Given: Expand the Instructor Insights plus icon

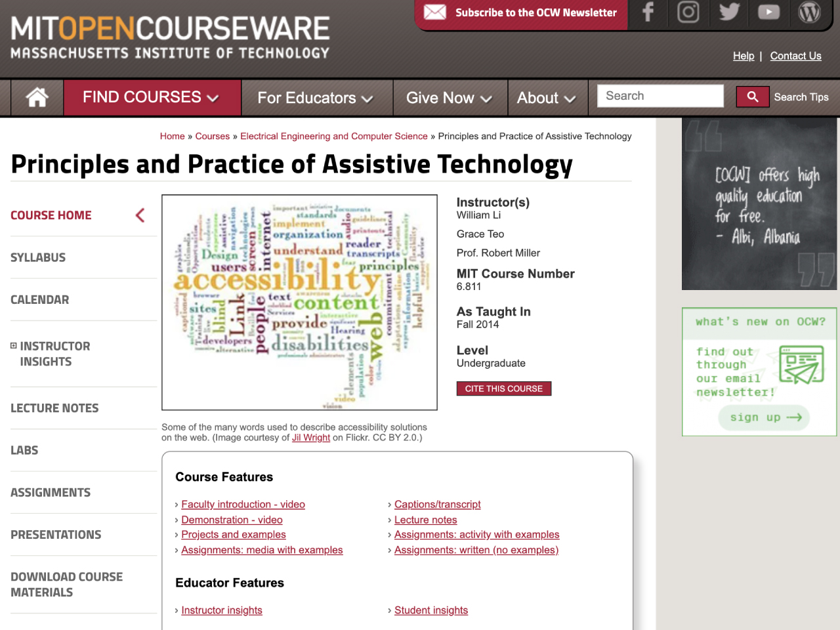Looking at the screenshot, I should coord(14,346).
